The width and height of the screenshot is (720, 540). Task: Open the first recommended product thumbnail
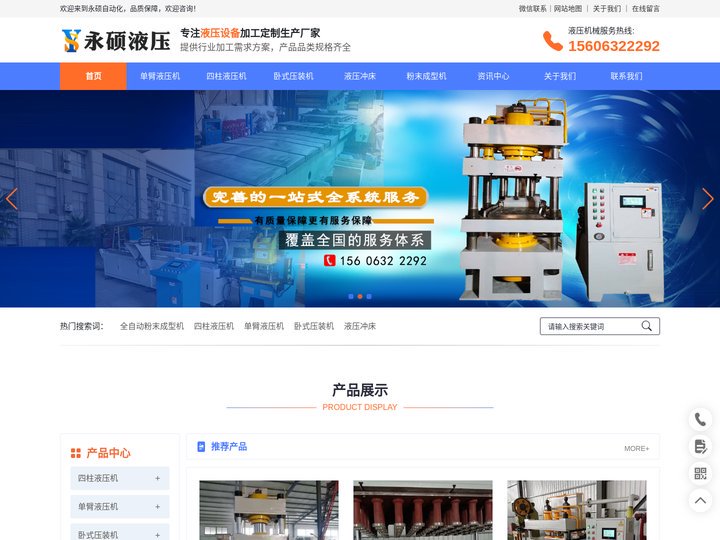(x=268, y=510)
